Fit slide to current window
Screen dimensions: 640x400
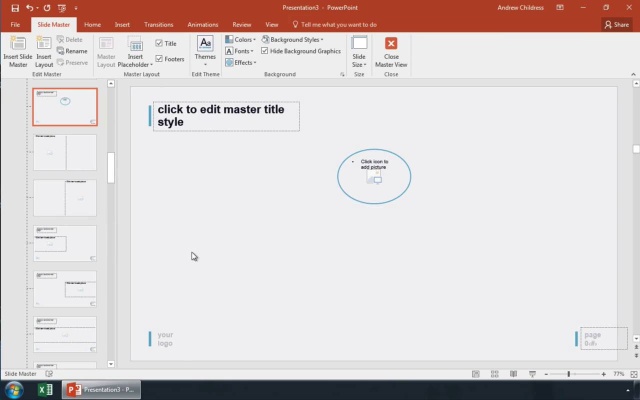(633, 374)
